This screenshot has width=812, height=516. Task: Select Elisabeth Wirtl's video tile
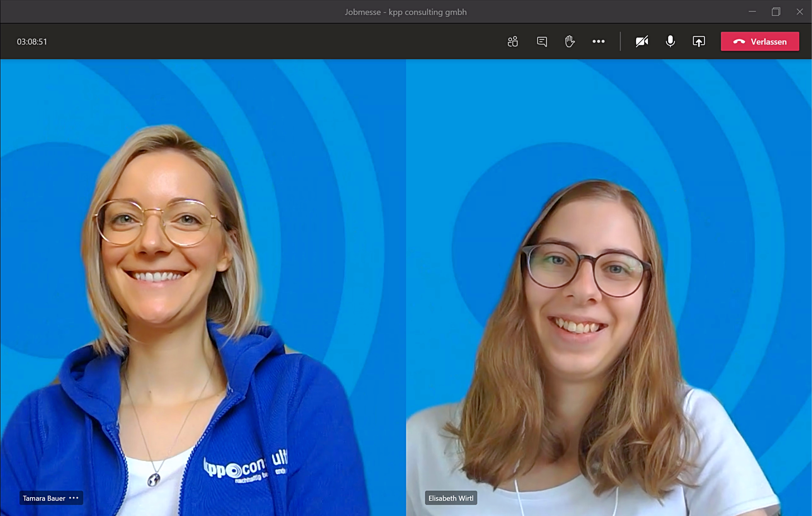[x=609, y=287]
